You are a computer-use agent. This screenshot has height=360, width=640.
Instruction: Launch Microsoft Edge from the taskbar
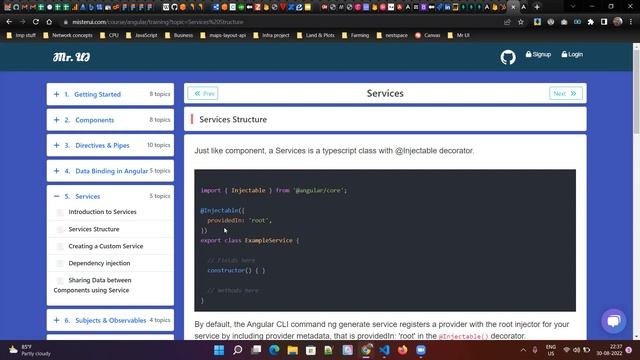pyautogui.click(x=274, y=350)
